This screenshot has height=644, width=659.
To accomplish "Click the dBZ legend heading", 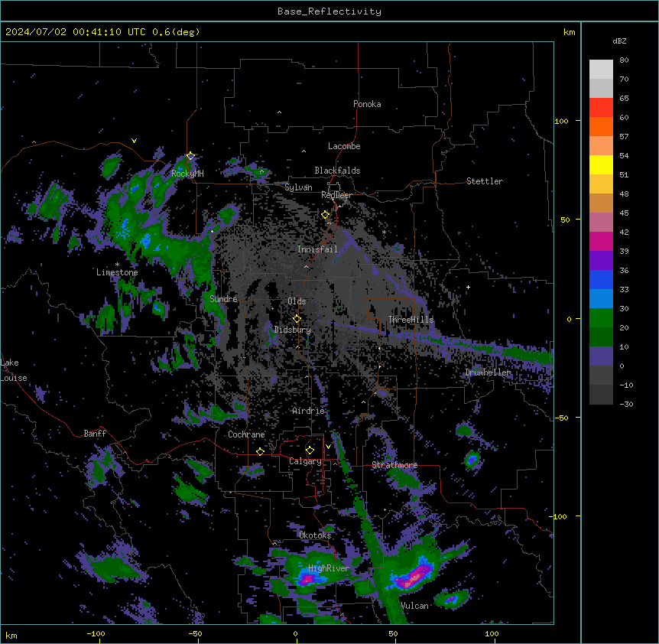I will pyautogui.click(x=619, y=41).
